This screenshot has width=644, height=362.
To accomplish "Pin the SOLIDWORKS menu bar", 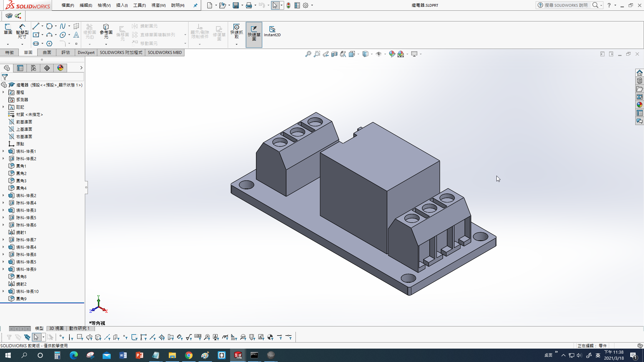I will (195, 5).
